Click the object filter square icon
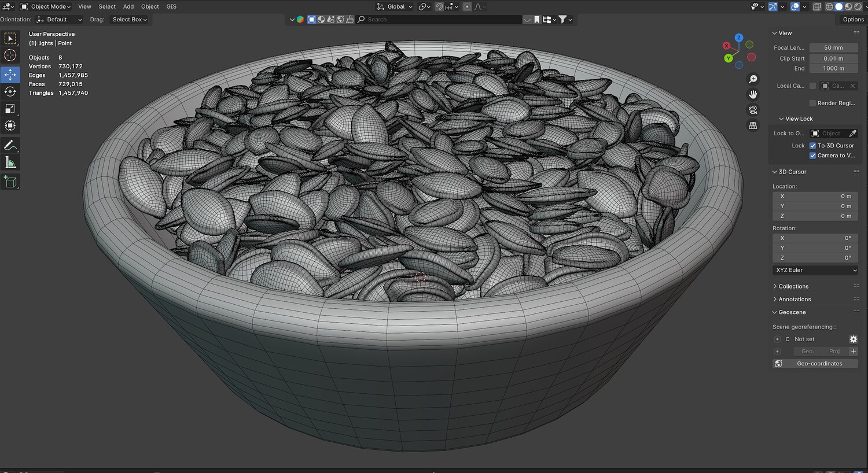Image resolution: width=868 pixels, height=473 pixels. [311, 20]
